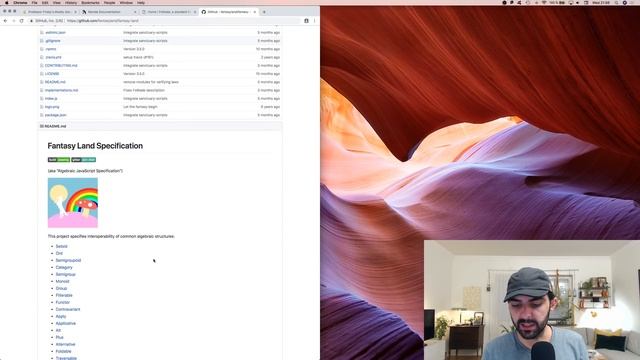Screen dimensions: 640x360
Task: Select the GitHub fantasy-land tab
Action: tap(228, 12)
